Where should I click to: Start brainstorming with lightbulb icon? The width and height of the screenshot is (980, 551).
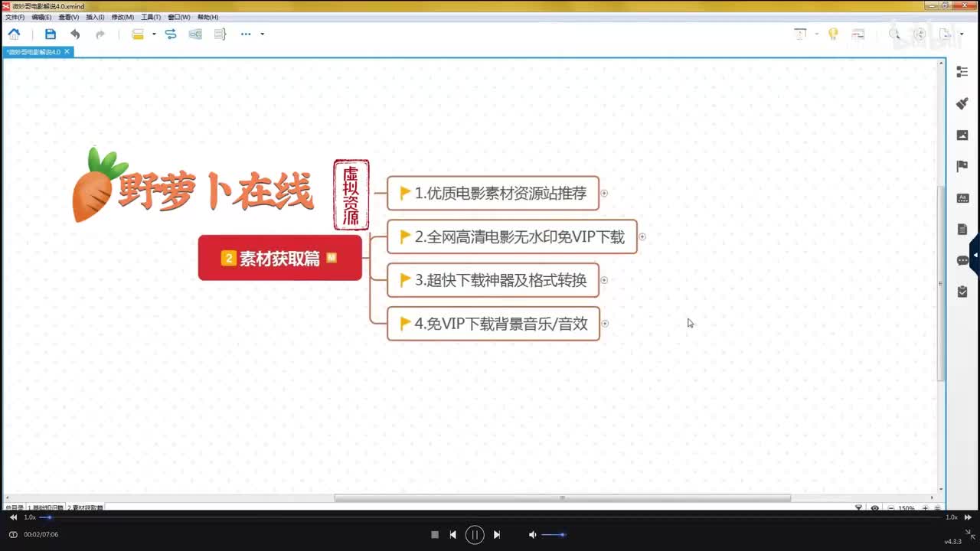[833, 34]
